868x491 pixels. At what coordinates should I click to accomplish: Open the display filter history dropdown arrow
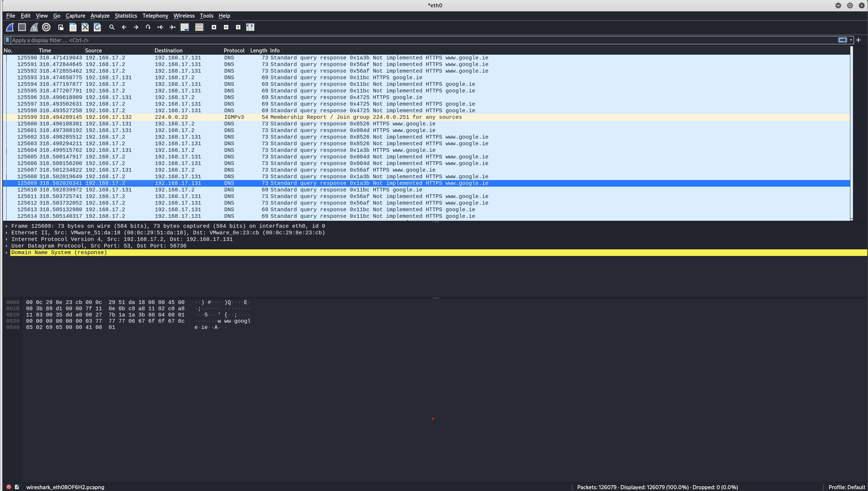pyautogui.click(x=851, y=40)
